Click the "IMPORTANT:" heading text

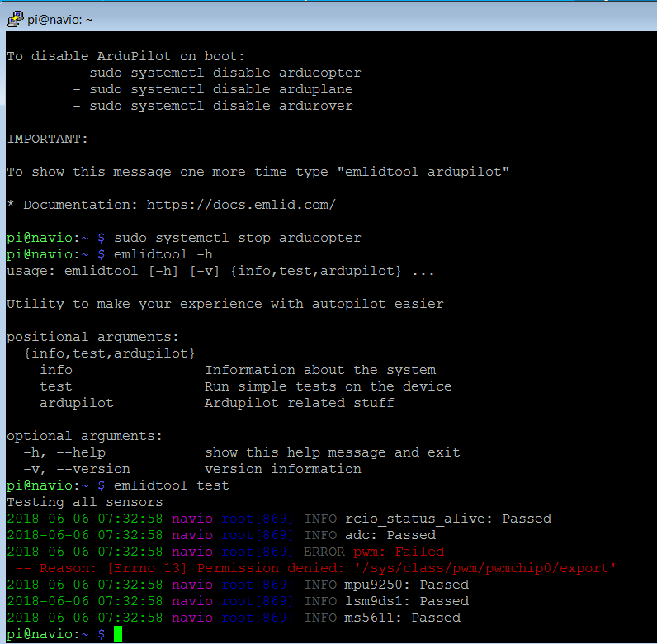click(47, 139)
